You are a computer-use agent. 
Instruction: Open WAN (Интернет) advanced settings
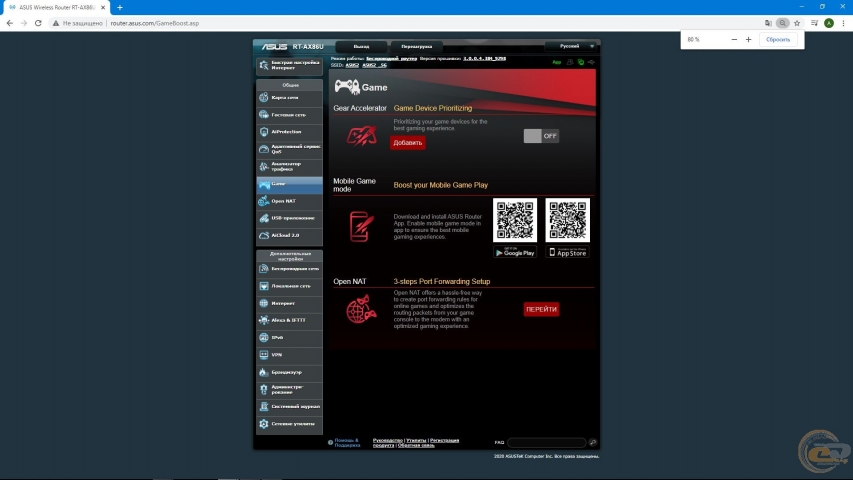(289, 303)
